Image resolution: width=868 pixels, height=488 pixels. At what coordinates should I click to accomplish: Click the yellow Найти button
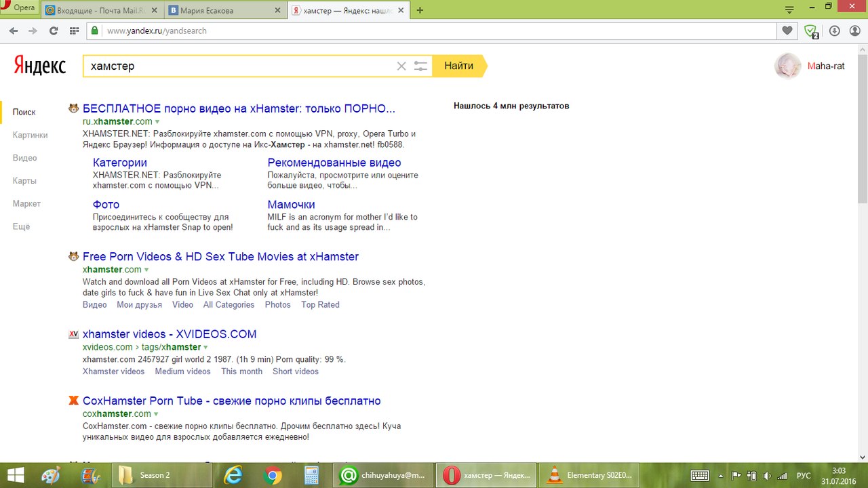[x=459, y=66]
